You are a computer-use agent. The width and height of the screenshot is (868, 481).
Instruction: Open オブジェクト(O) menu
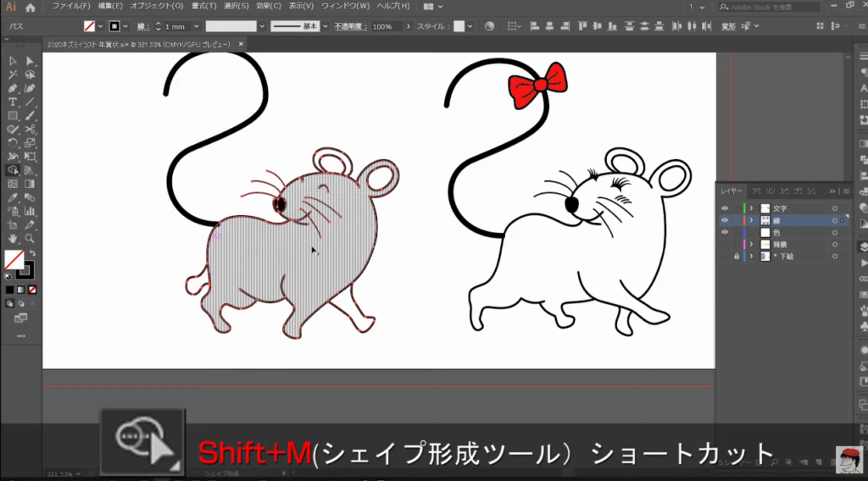157,6
